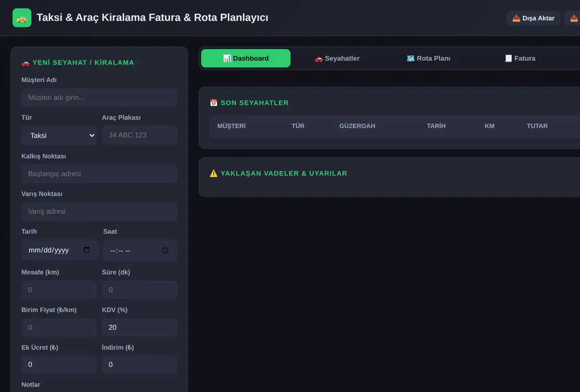Screen dimensions: 580x392
Task: Click the MÜŞTERİ column header
Action: tap(232, 126)
